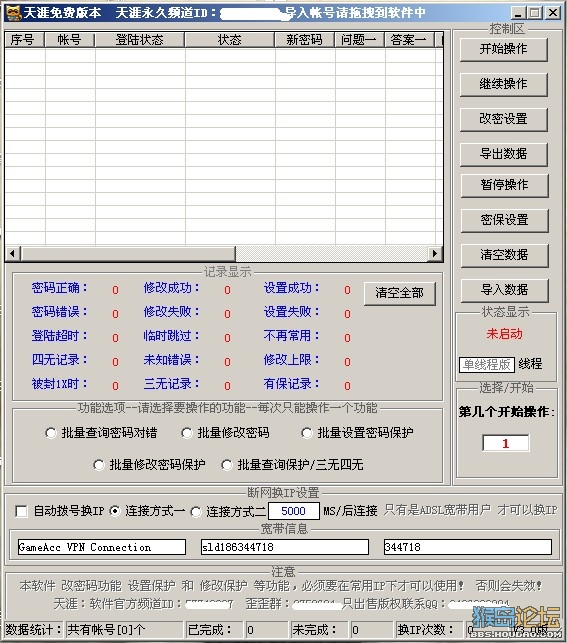Image resolution: width=567 pixels, height=643 pixels.
Task: Open 密保设置 settings
Action: 504,220
